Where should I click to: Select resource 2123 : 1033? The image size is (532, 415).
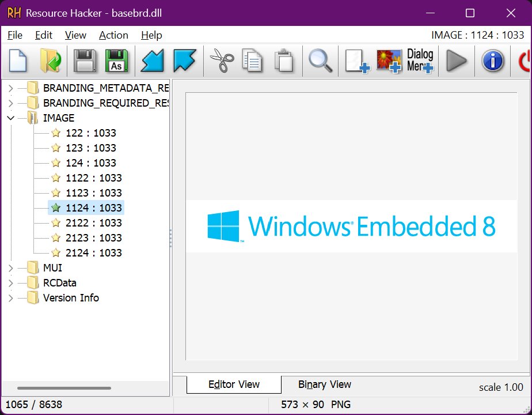tap(94, 237)
